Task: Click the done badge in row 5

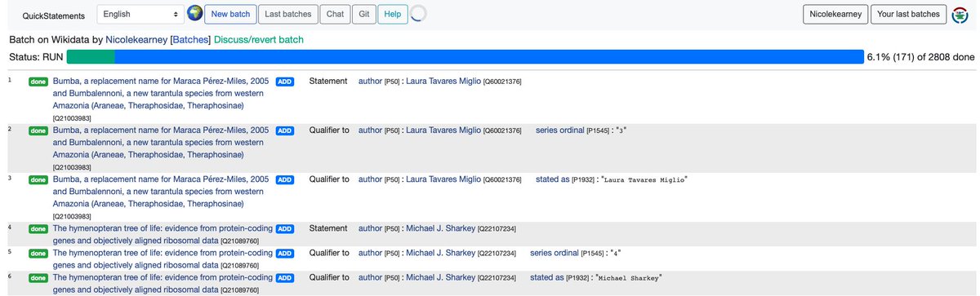Action: click(x=38, y=254)
